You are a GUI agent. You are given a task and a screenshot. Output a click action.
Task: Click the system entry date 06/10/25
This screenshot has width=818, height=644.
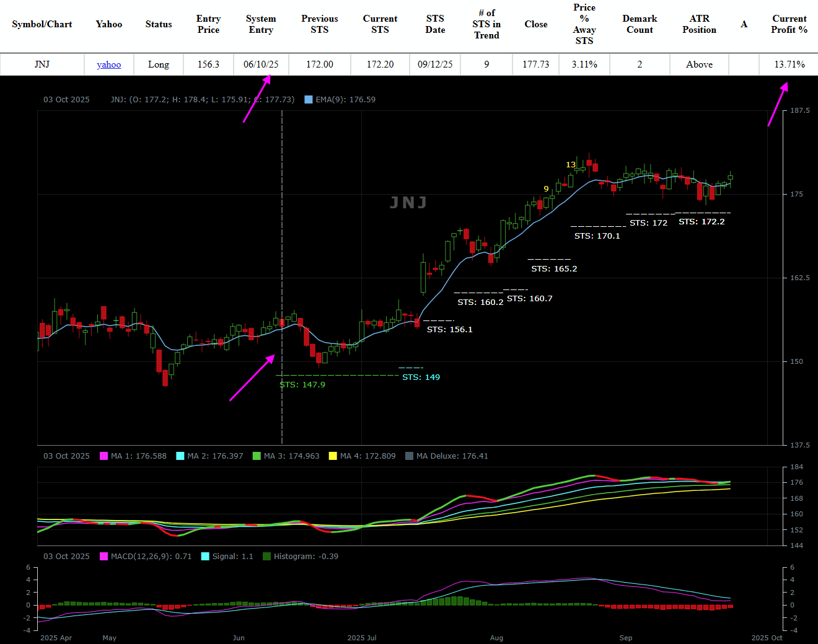pos(261,64)
